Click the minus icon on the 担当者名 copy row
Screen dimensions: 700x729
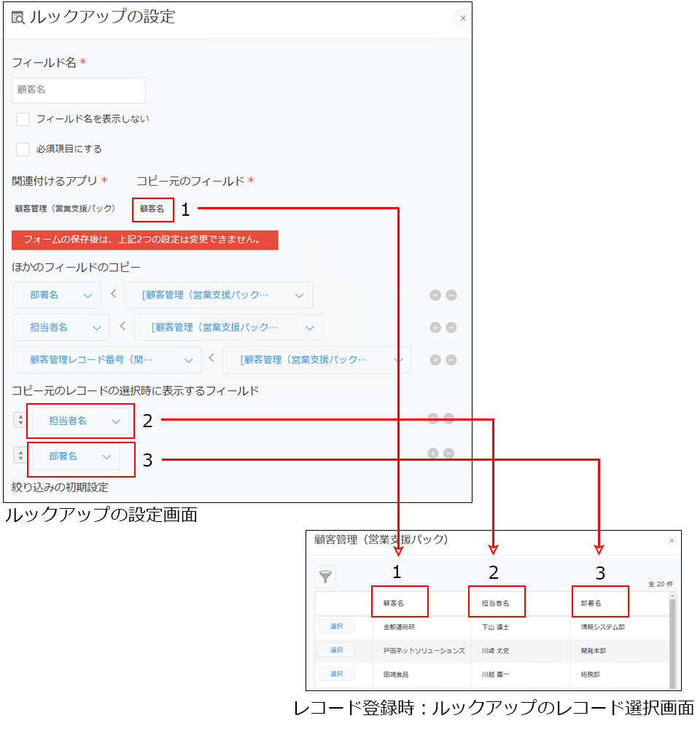(451, 327)
